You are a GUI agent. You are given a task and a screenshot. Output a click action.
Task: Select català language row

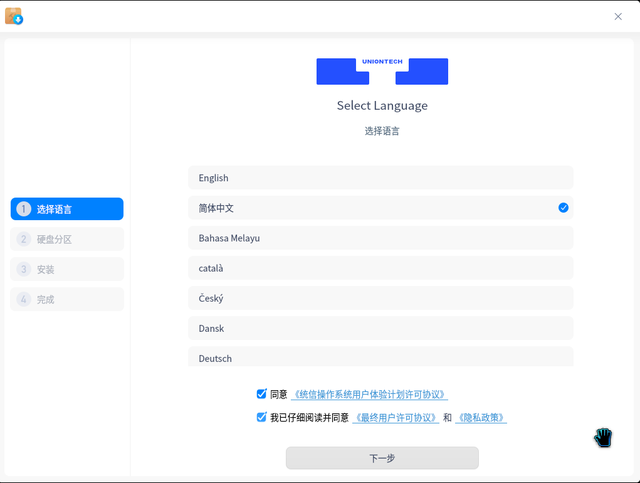380,268
